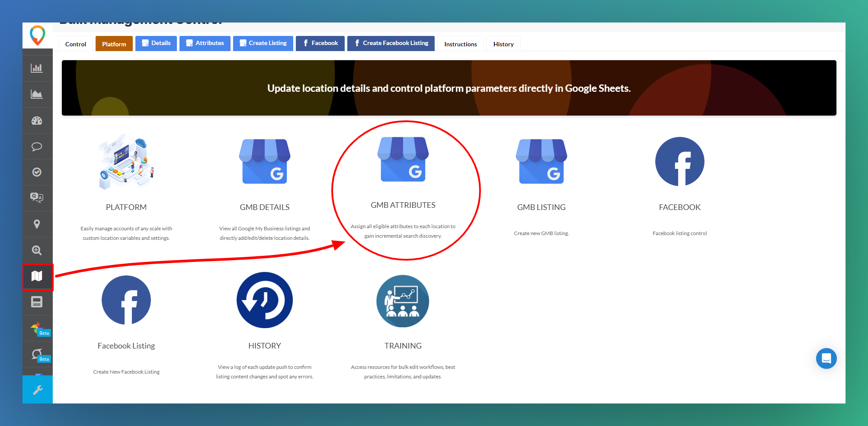Click the 'Create New Facebook Listing' text
The width and height of the screenshot is (868, 426).
(x=126, y=372)
